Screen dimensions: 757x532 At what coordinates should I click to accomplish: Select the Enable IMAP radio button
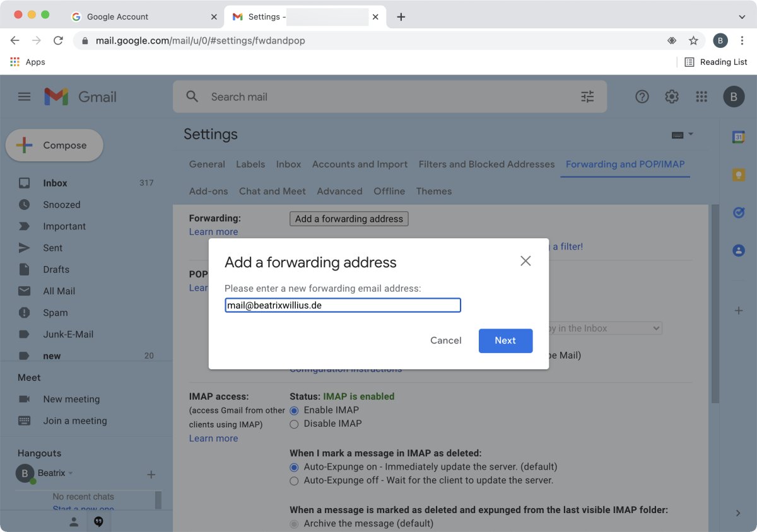(x=294, y=410)
